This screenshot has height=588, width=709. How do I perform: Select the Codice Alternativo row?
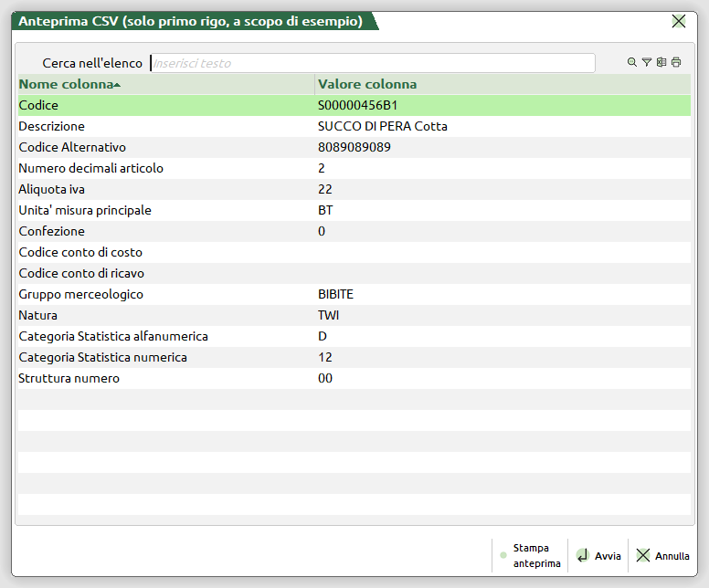click(x=354, y=147)
